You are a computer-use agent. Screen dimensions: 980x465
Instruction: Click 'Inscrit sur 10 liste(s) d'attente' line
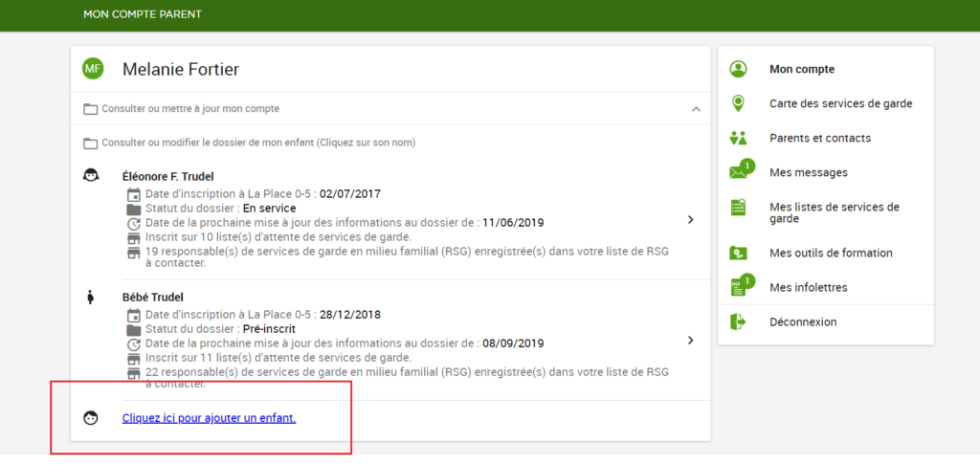[278, 237]
